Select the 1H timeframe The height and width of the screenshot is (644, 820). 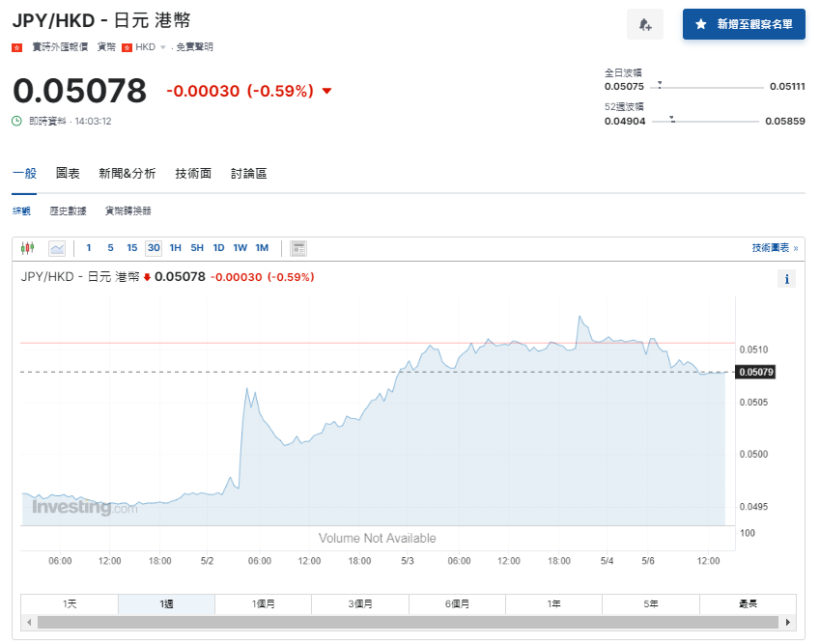point(175,247)
